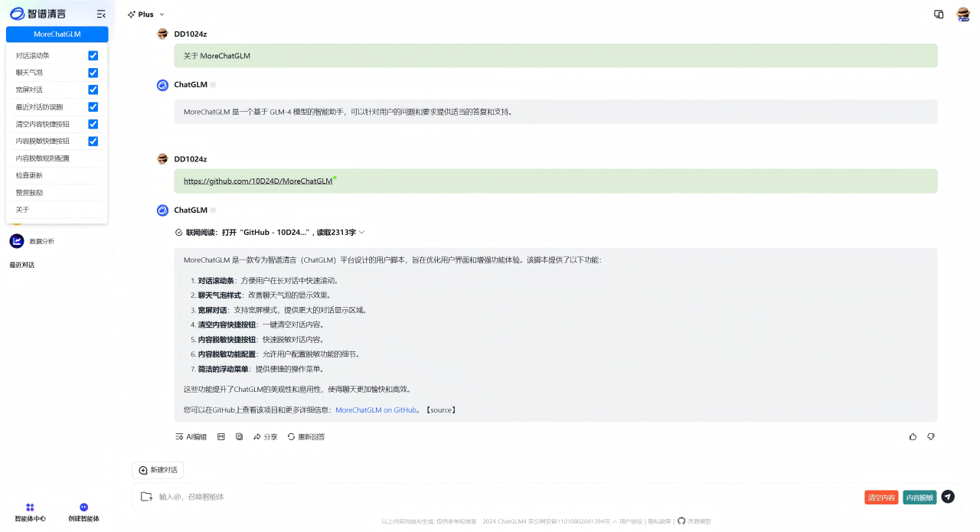Viewport: 980px width, 532px height.
Task: Click the 内容脱敏 button
Action: 920,497
